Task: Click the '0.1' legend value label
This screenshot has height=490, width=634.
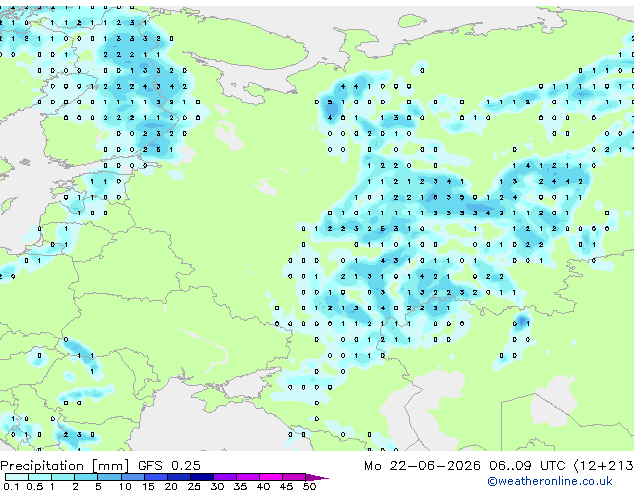Action: tap(11, 486)
